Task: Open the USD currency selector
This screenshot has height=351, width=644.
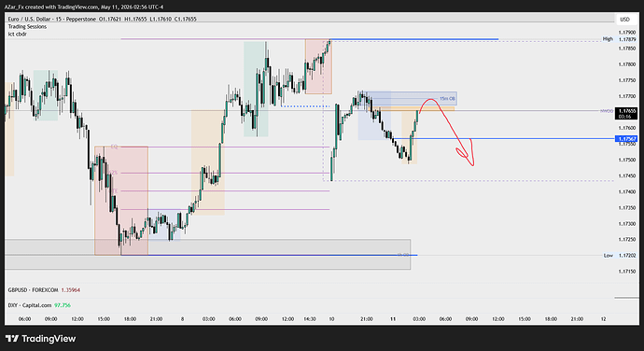Action: [624, 20]
